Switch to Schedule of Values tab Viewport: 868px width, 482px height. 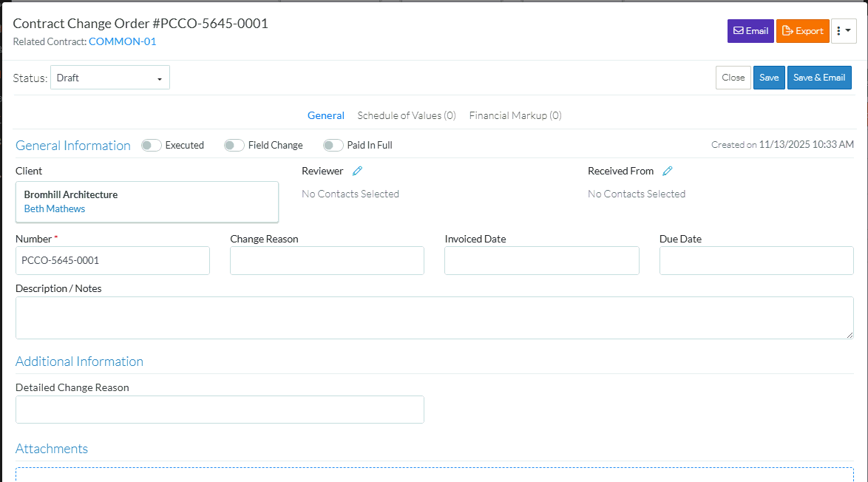pos(406,115)
